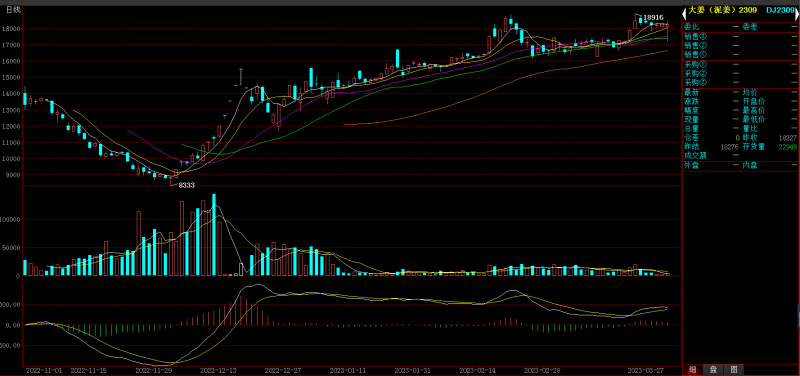This screenshot has height=376, width=800.
Task: Select the tallest cyan volume bar
Action: pyautogui.click(x=214, y=235)
